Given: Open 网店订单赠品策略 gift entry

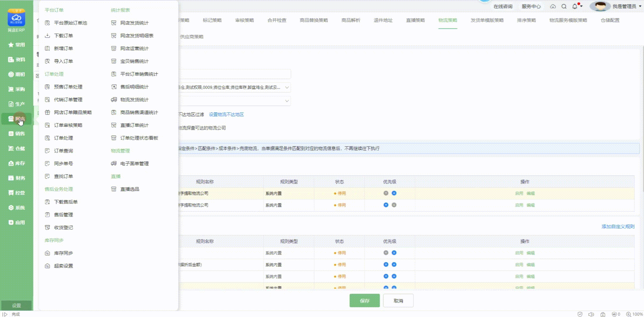Looking at the screenshot, I should [73, 112].
